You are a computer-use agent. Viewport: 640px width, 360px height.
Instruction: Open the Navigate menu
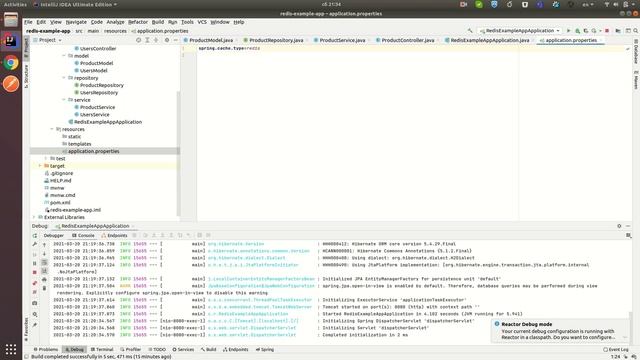click(76, 22)
